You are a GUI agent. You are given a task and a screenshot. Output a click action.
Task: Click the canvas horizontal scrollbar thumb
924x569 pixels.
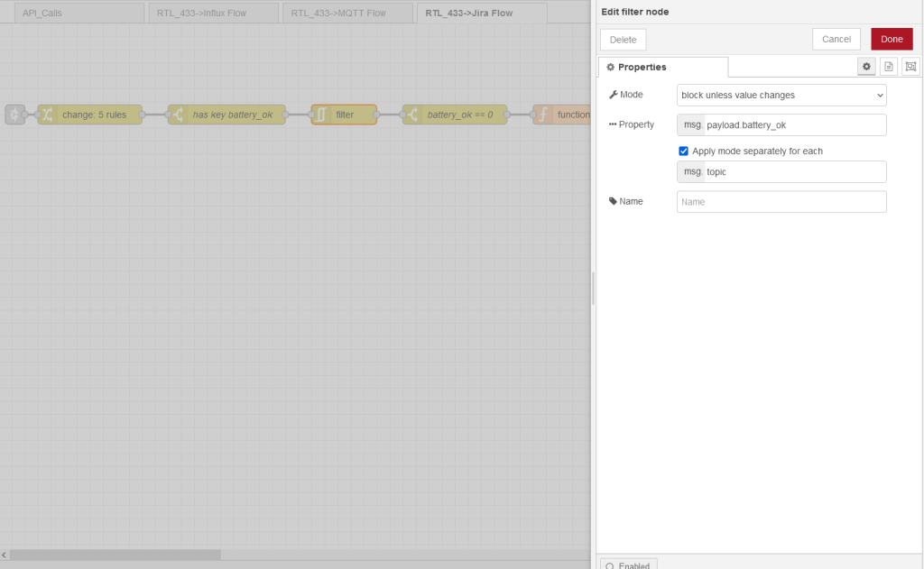point(115,555)
